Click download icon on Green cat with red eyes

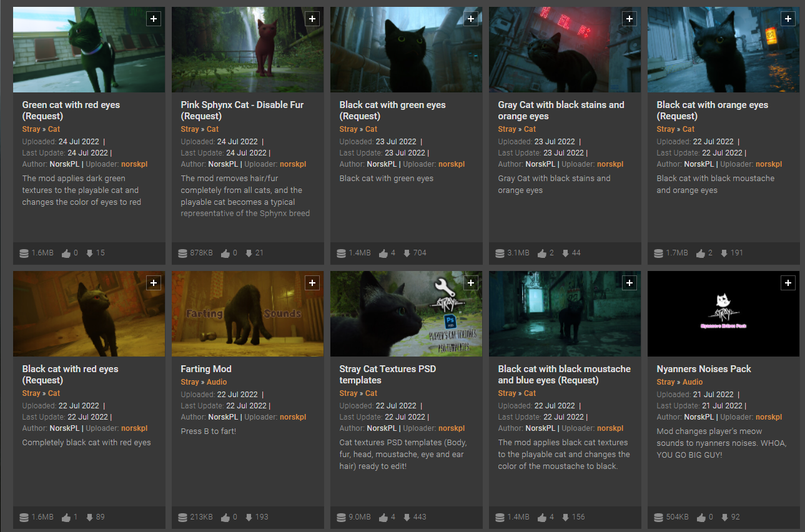pos(89,254)
